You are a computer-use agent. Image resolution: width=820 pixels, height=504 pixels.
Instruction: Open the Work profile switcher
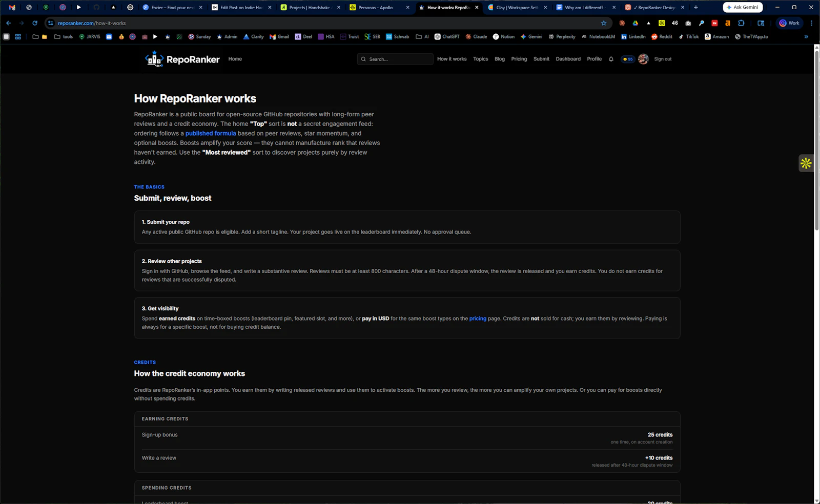(x=790, y=23)
